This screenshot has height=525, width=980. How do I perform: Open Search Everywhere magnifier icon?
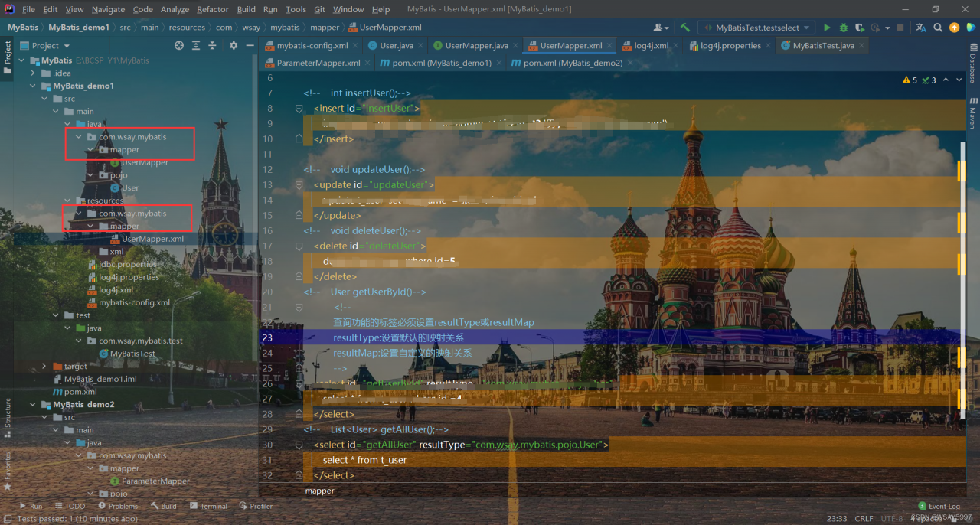[938, 28]
